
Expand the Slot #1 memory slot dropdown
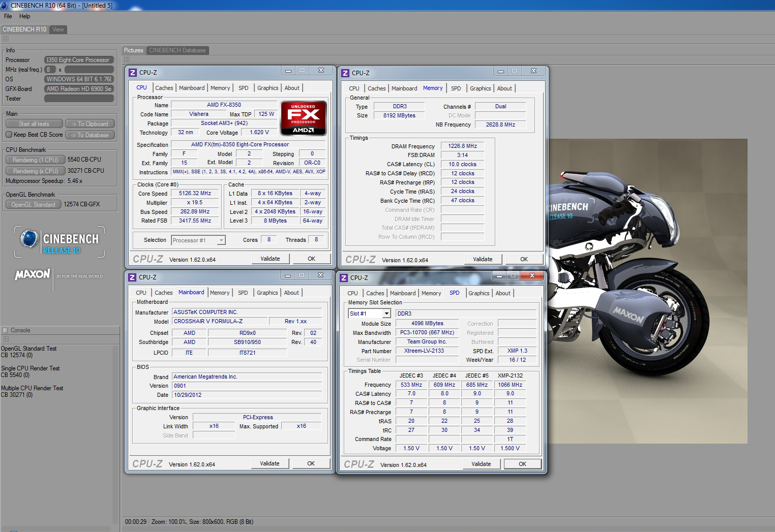(x=386, y=314)
